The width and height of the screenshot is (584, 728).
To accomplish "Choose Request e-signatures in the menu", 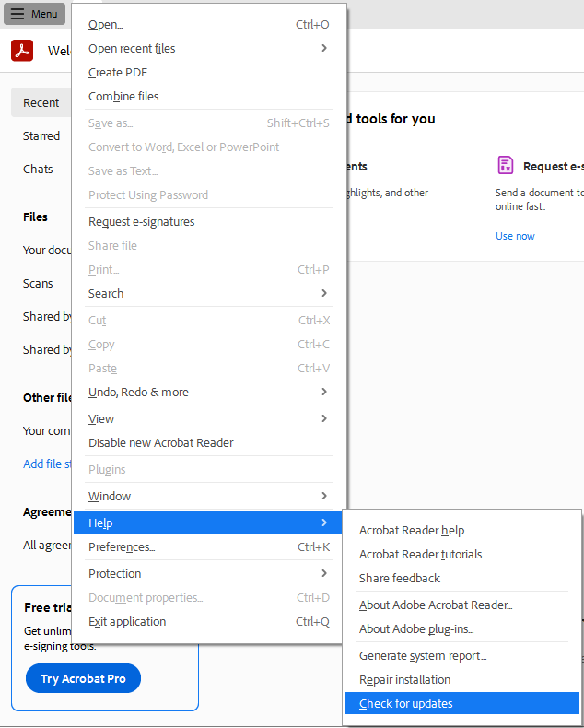I will [208, 221].
